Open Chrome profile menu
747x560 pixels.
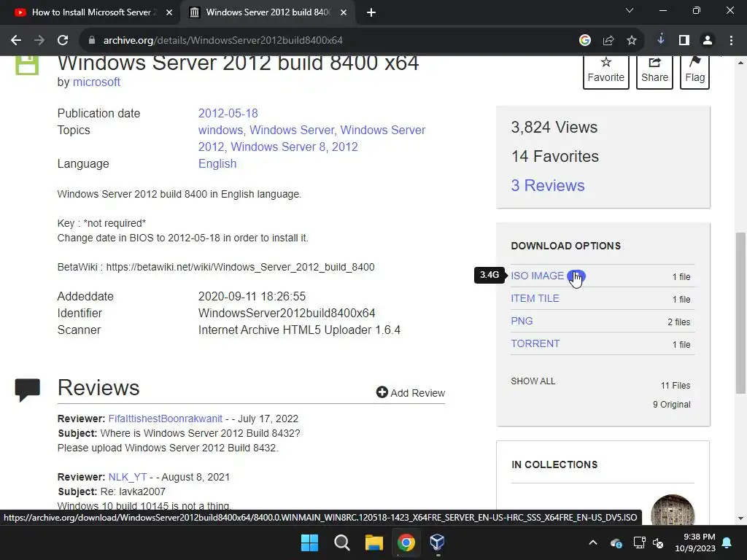point(708,41)
